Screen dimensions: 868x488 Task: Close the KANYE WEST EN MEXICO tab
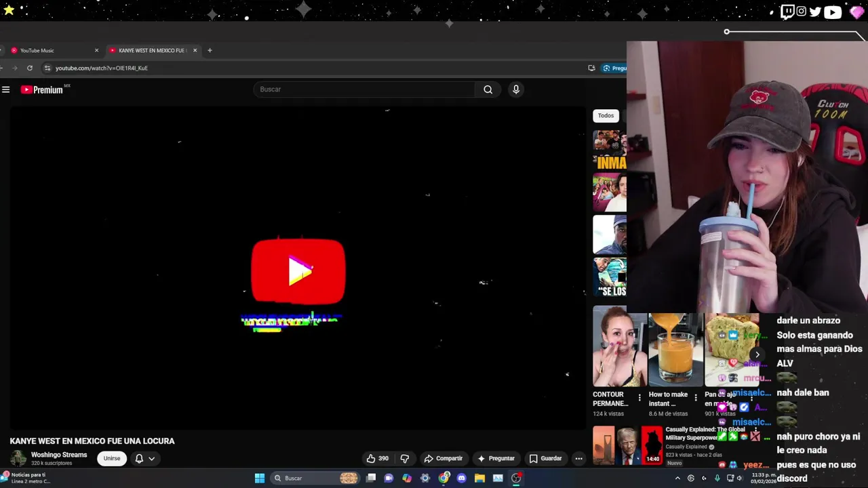(195, 50)
